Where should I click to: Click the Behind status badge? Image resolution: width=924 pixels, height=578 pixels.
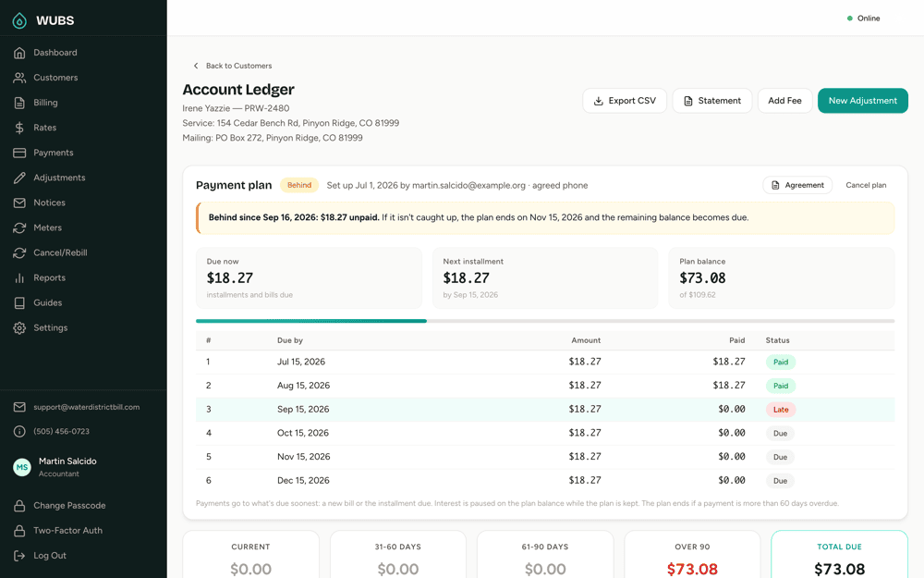click(x=299, y=185)
